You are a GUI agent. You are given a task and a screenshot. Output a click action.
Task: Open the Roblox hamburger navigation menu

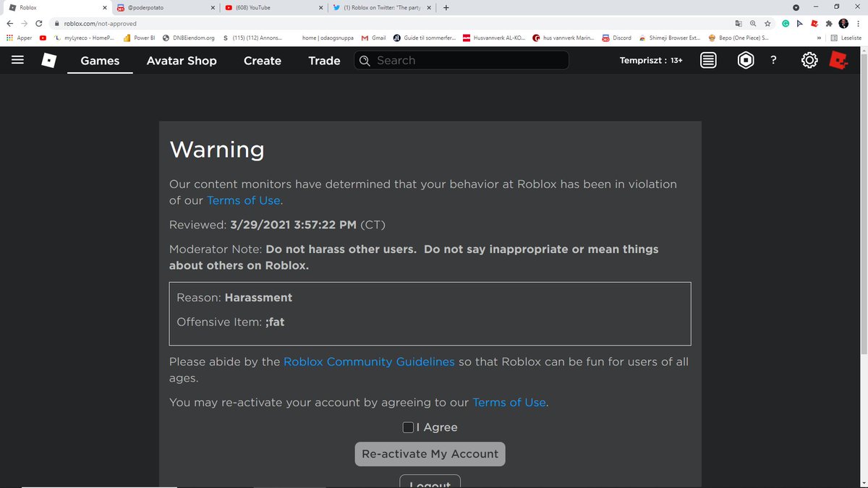[x=18, y=61]
